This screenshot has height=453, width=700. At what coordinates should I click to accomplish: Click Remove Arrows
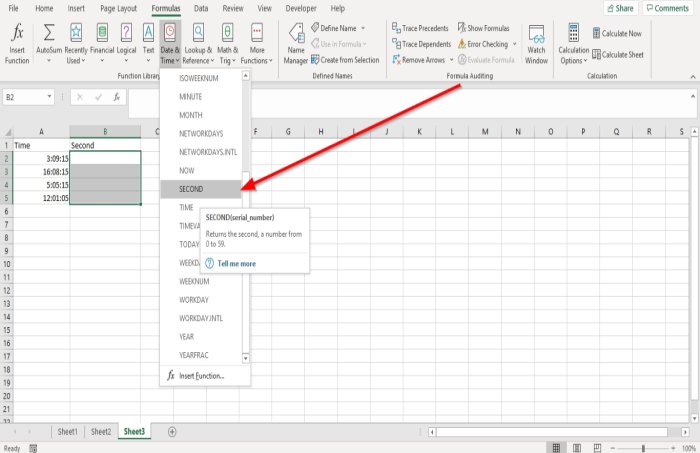[418, 60]
